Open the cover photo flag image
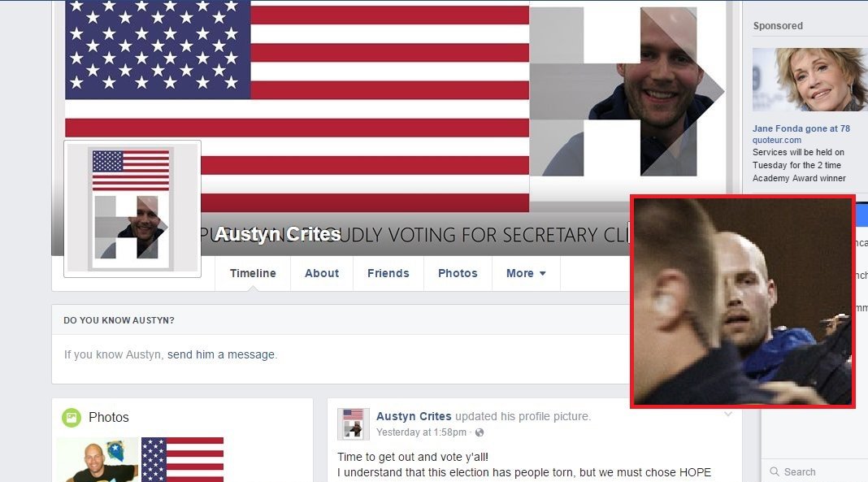Screen dimensions: 868x482 (x=297, y=106)
